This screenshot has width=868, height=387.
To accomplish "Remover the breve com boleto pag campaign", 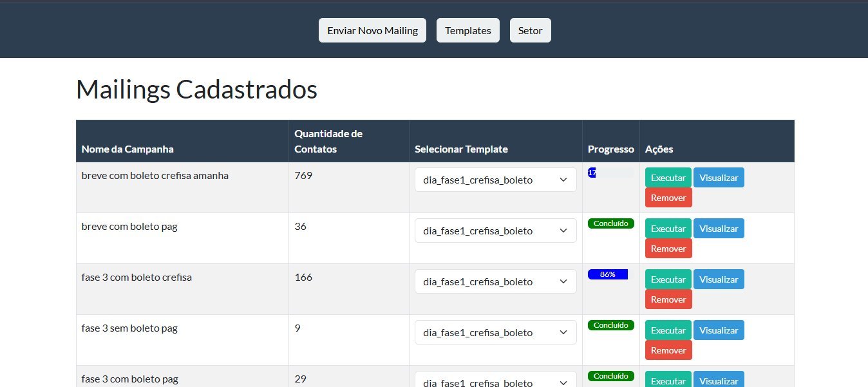I will tap(668, 248).
